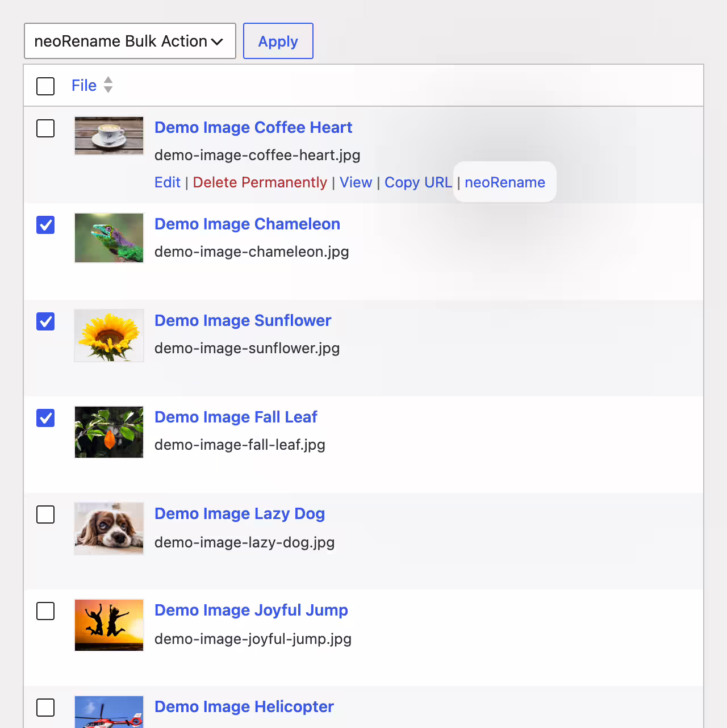Click Copy URL under Coffee Heart
The width and height of the screenshot is (727, 728).
[x=419, y=182]
